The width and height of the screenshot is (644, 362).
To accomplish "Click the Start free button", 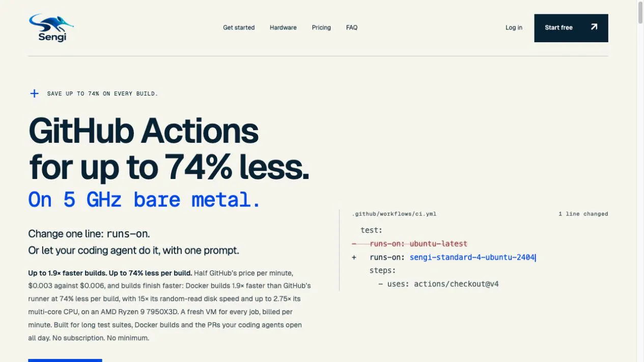I will (x=571, y=28).
